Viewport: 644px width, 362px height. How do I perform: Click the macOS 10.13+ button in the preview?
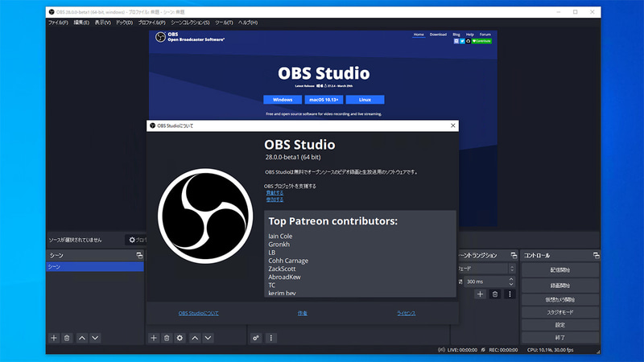[x=324, y=100]
